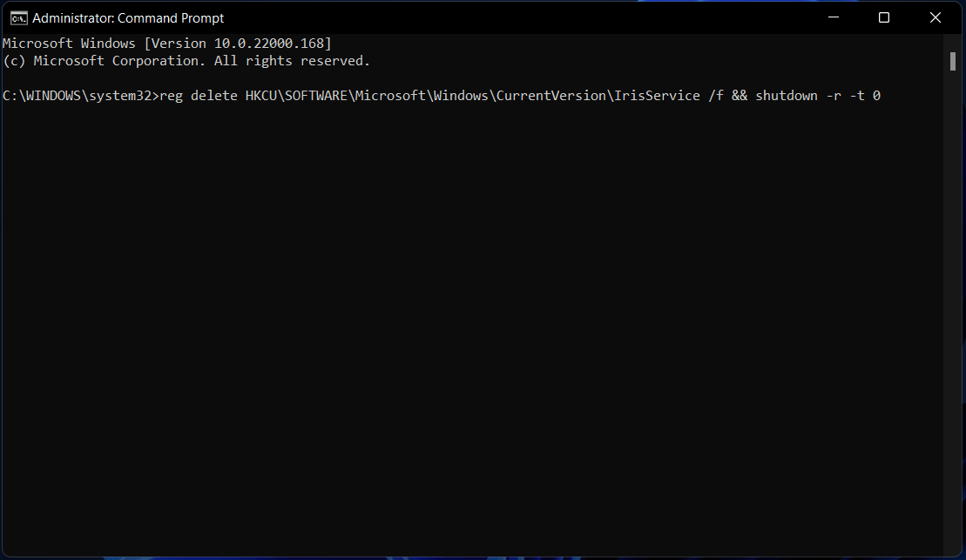The width and height of the screenshot is (966, 560).
Task: Minimize the Command Prompt window
Action: click(x=834, y=18)
